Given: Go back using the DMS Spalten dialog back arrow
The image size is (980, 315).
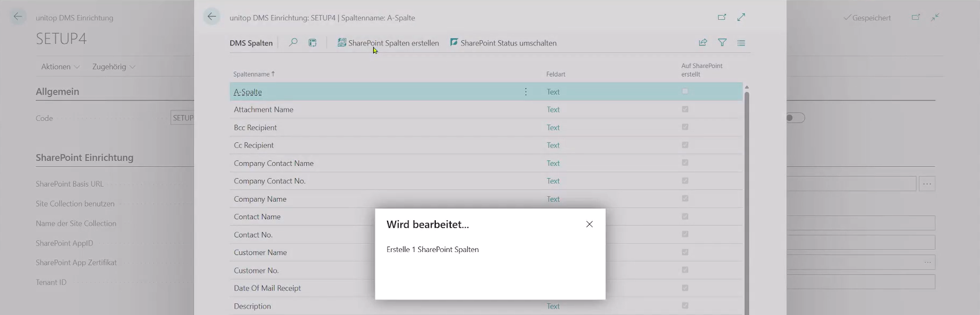Looking at the screenshot, I should pos(212,17).
